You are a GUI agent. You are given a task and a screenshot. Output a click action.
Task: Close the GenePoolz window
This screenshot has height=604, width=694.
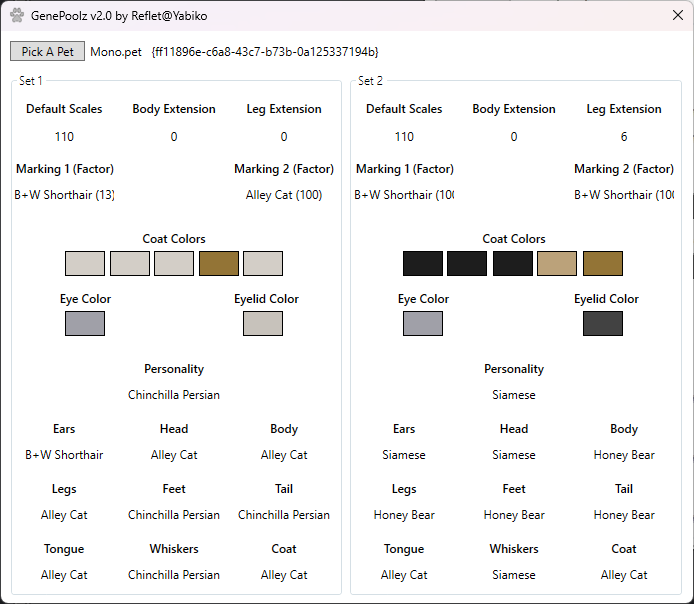pyautogui.click(x=678, y=15)
